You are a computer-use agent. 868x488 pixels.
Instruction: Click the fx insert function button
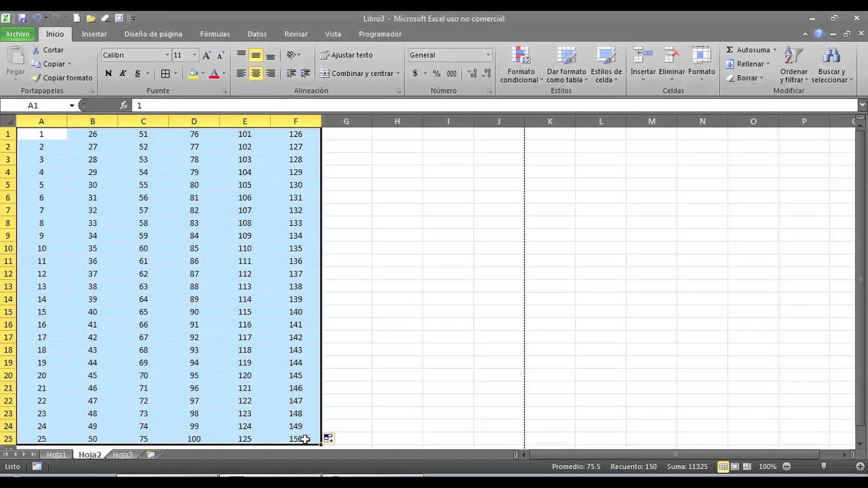click(123, 106)
